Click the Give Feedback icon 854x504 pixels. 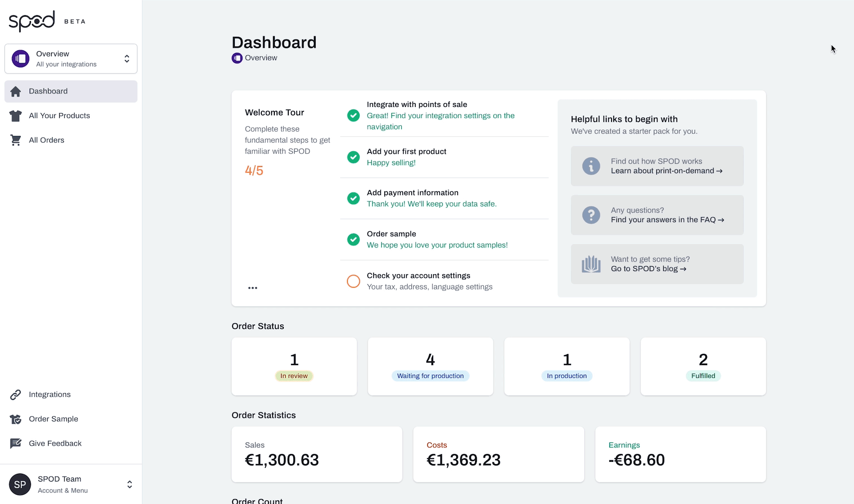click(x=16, y=443)
